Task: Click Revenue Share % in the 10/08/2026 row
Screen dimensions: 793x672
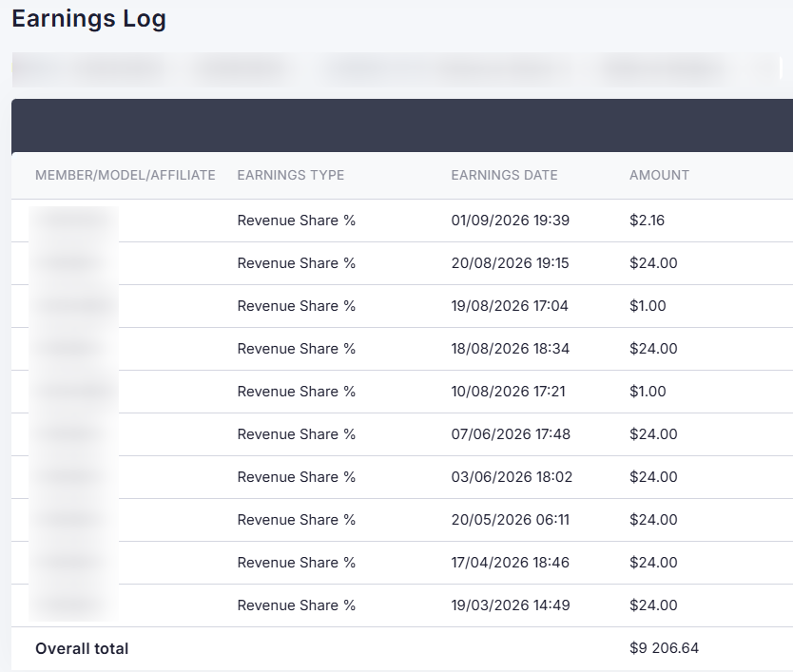Action: [297, 392]
